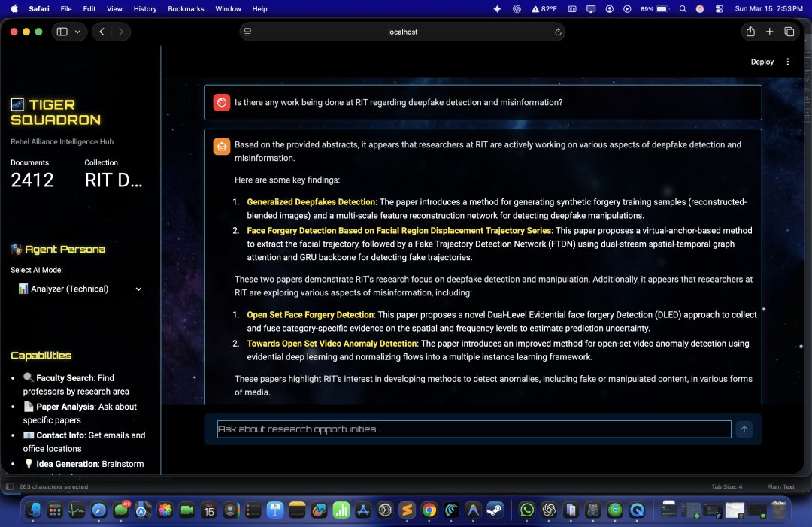Open Photos from the Dock

(x=165, y=510)
